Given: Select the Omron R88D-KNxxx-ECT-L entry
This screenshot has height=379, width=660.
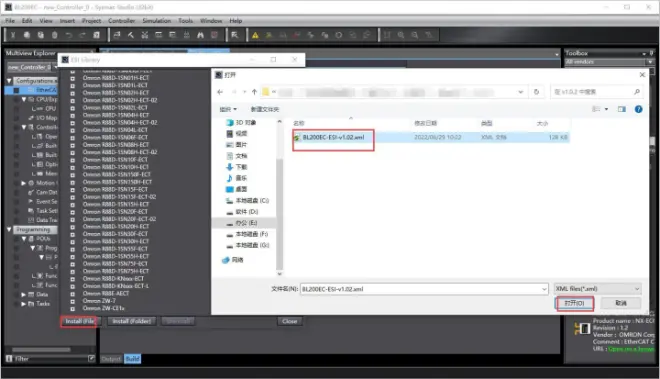Looking at the screenshot, I should click(116, 286).
